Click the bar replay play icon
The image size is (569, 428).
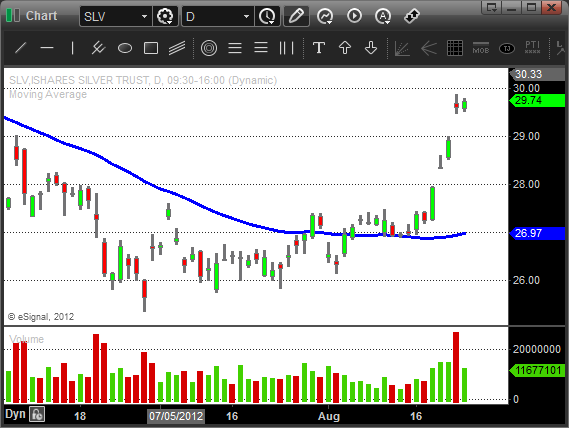(354, 16)
